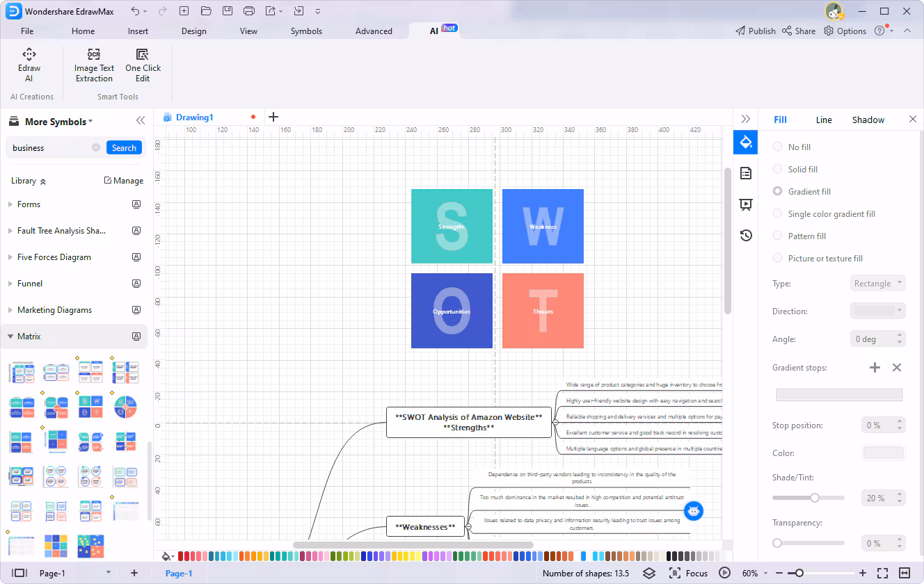Click the Print icon in the title bar
924x584 pixels.
[249, 11]
